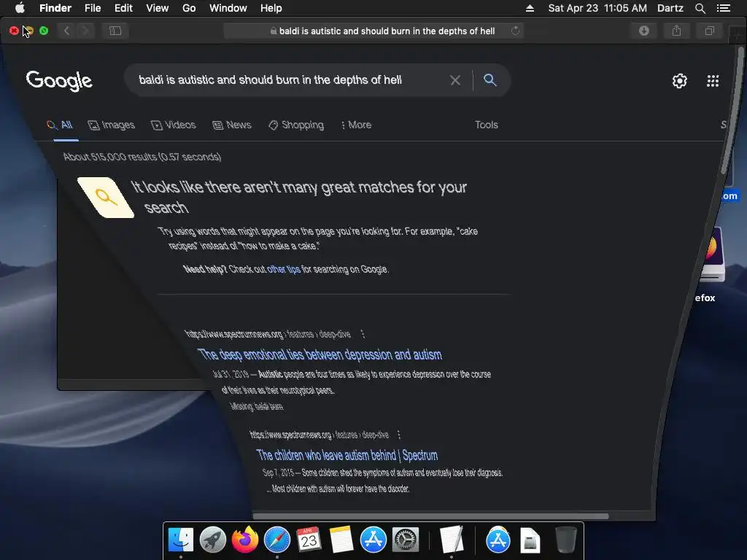The width and height of the screenshot is (747, 560).
Task: Open 'The deep emotional ties' result link
Action: pos(320,355)
